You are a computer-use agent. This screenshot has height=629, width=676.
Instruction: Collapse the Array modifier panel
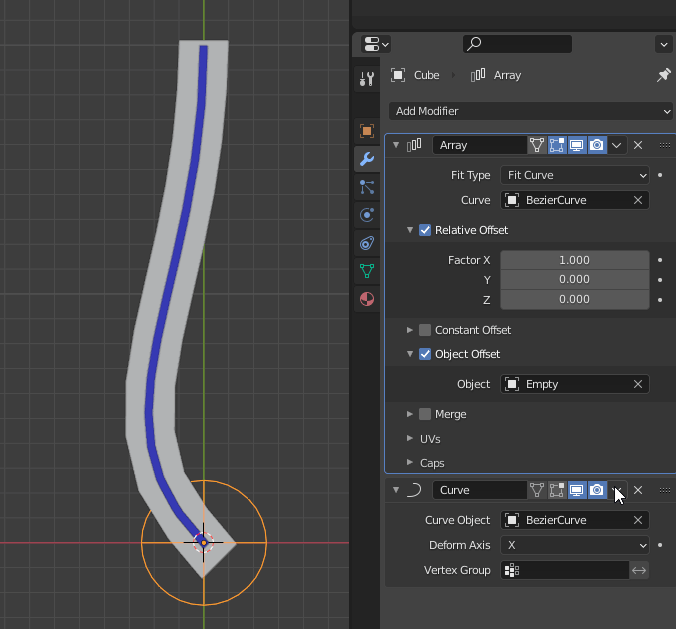(396, 145)
